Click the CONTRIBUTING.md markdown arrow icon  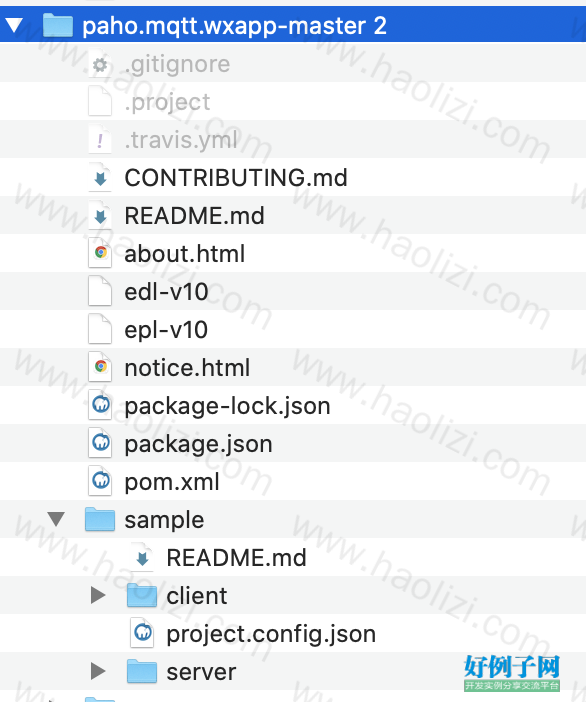tap(100, 178)
